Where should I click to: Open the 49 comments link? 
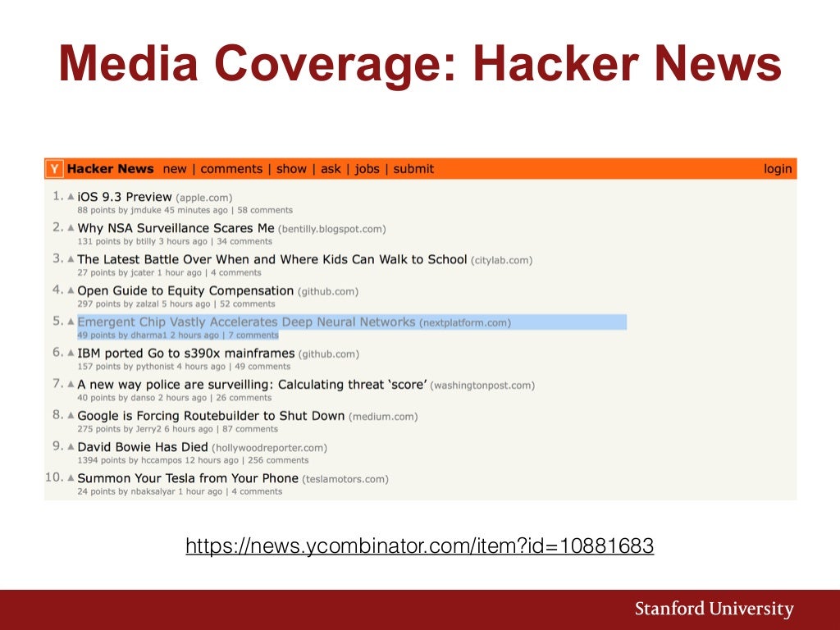coord(262,367)
